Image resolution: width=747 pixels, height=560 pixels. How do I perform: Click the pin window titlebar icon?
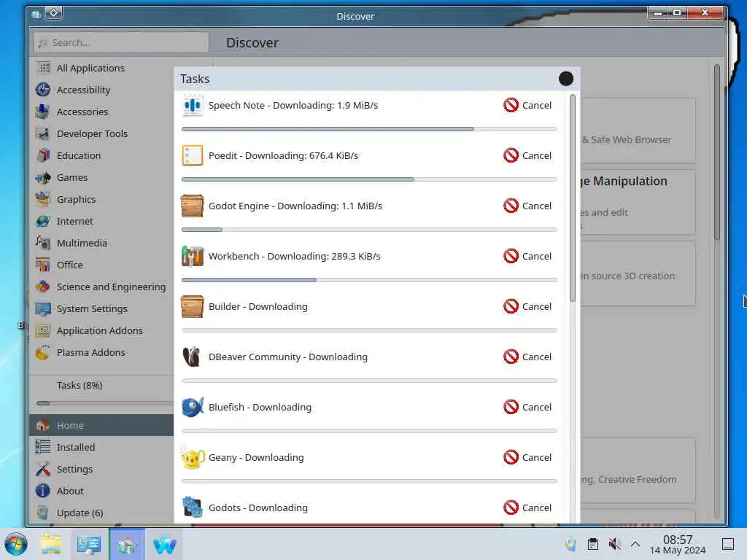(x=53, y=13)
